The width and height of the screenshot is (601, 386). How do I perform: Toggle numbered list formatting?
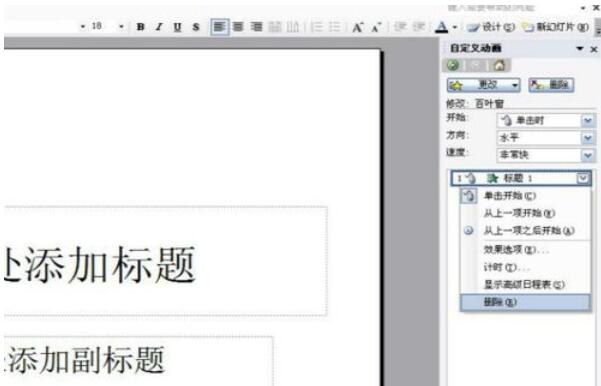317,27
